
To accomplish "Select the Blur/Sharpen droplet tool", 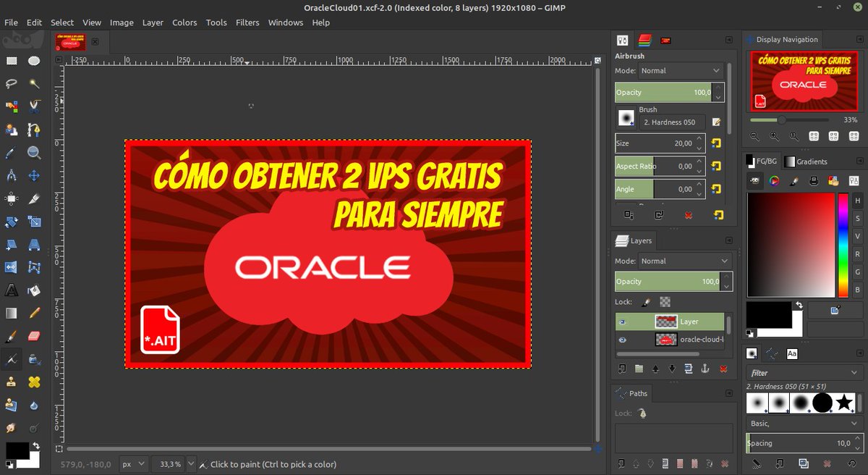I will click(34, 405).
